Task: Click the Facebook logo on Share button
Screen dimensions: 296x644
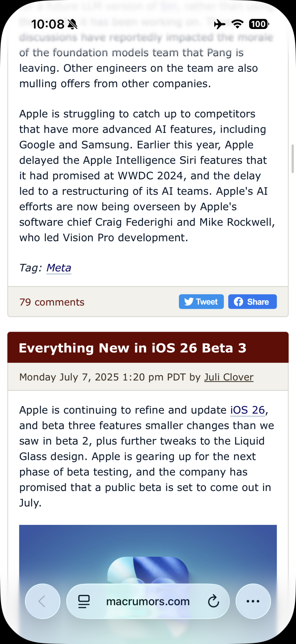Action: (x=238, y=302)
